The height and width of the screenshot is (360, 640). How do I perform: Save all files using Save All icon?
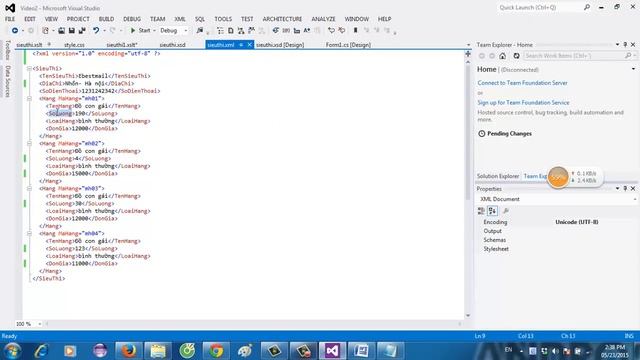[x=82, y=31]
